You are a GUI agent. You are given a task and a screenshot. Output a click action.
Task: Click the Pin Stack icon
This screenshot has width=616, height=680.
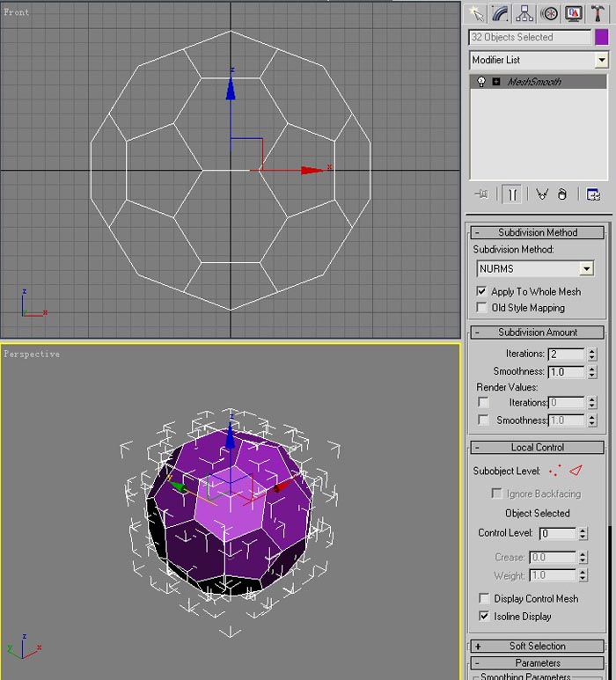[x=481, y=194]
